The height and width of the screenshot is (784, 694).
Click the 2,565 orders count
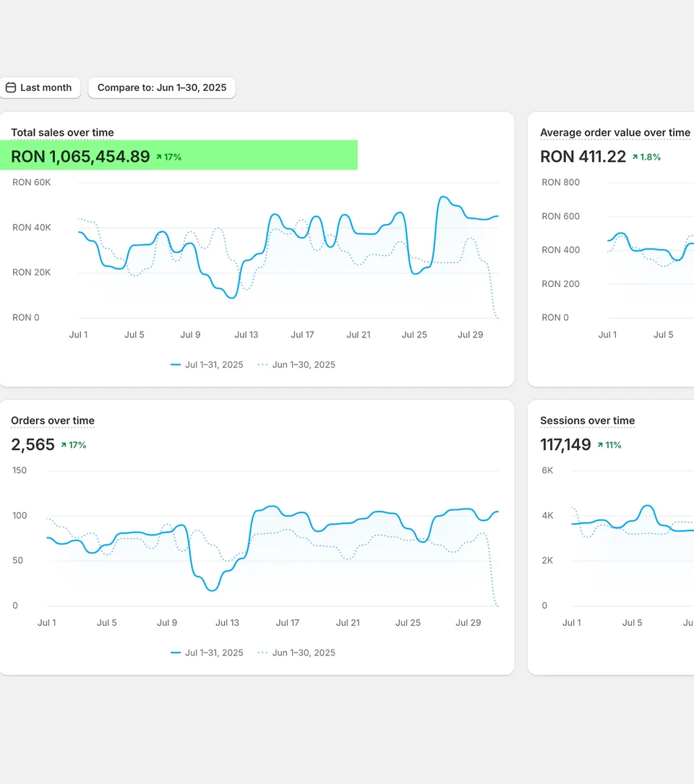click(x=33, y=444)
